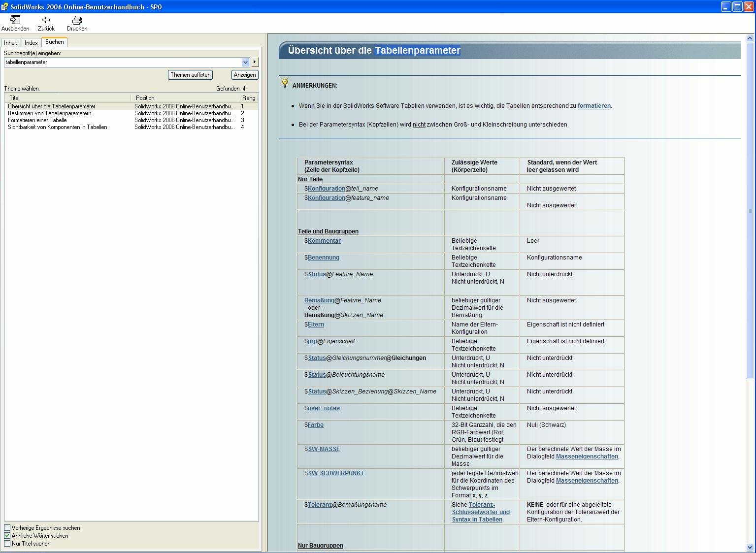The height and width of the screenshot is (553, 756).
Task: Follow the $Kommentar link
Action: 324,241
